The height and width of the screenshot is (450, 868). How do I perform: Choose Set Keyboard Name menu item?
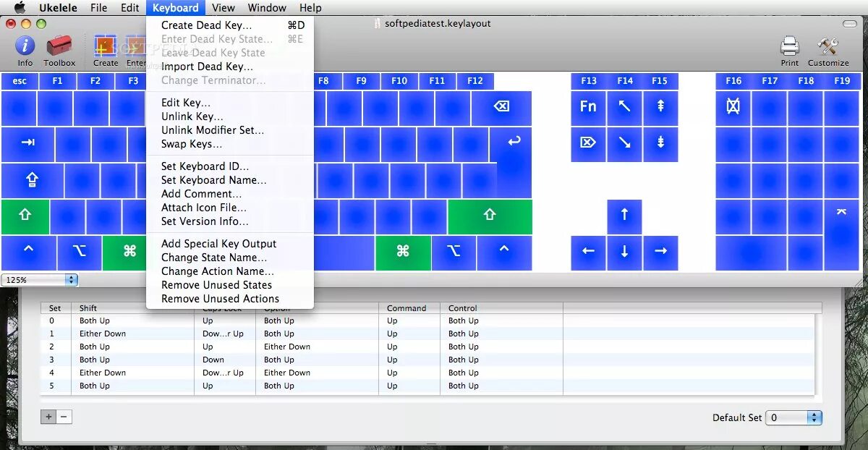pyautogui.click(x=230, y=180)
